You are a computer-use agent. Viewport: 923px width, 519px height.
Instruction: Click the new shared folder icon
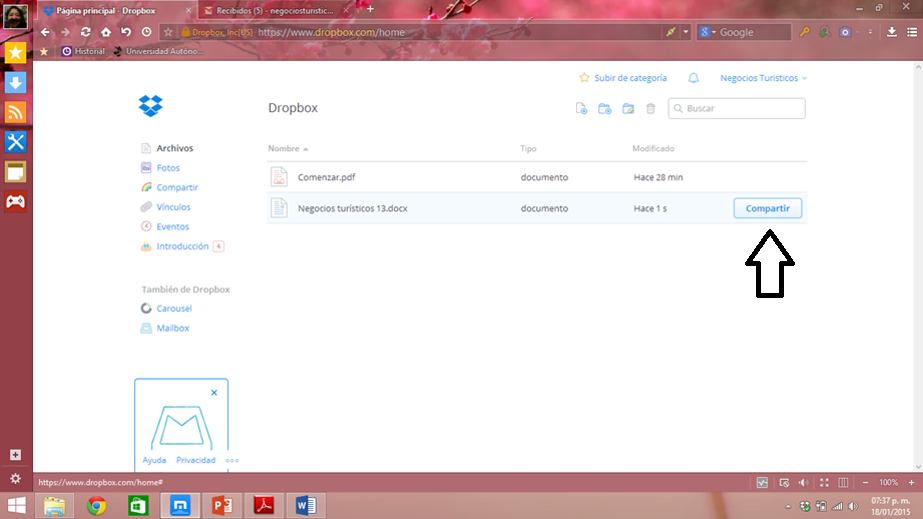628,109
